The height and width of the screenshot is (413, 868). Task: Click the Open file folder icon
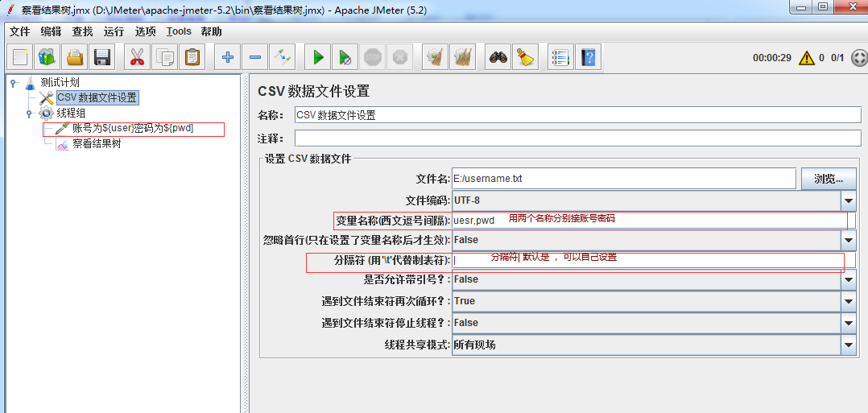(x=75, y=57)
